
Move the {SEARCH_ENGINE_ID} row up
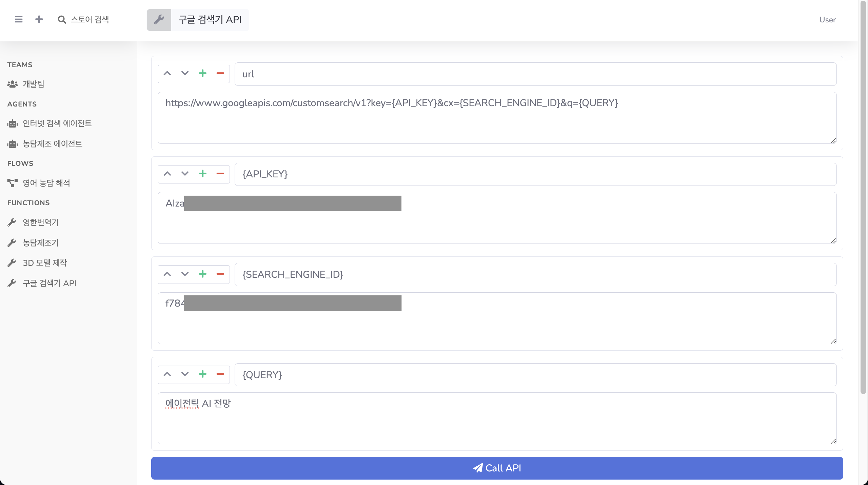167,274
